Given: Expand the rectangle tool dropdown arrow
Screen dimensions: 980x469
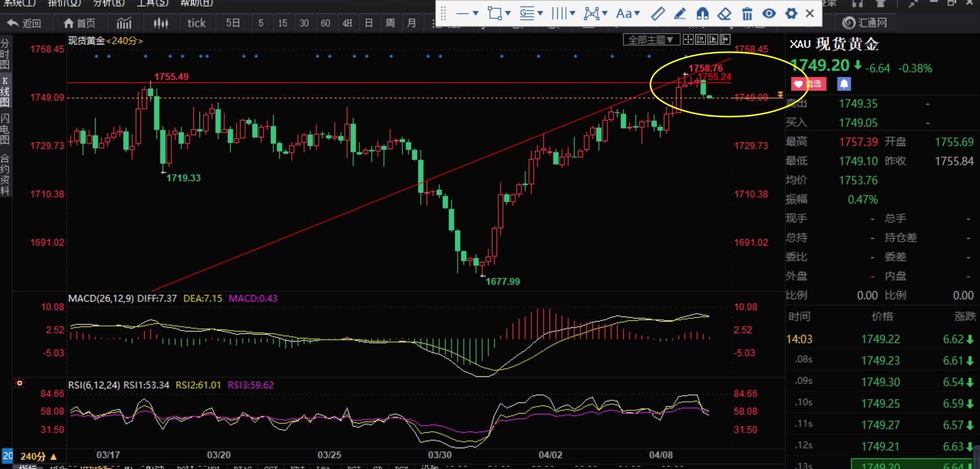Looking at the screenshot, I should point(508,13).
